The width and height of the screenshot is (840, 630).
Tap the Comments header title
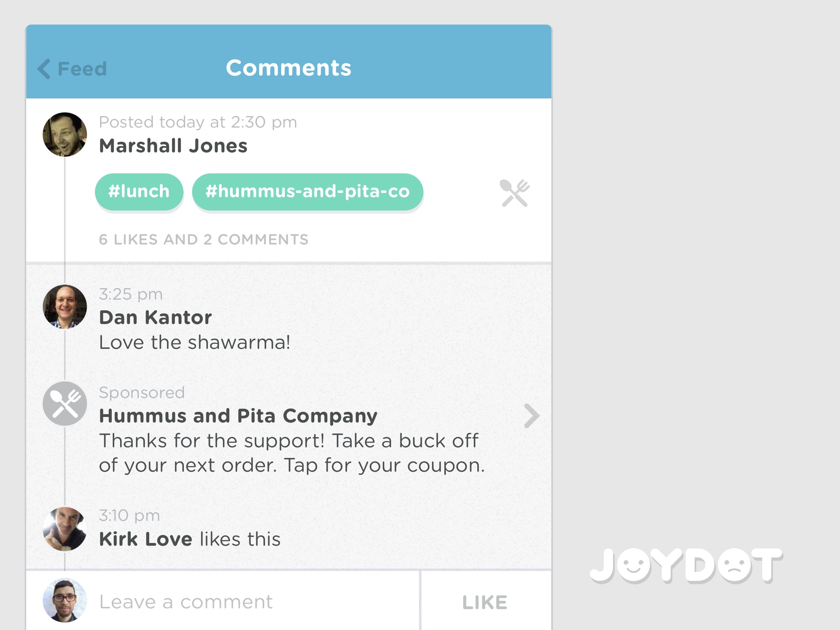(288, 68)
